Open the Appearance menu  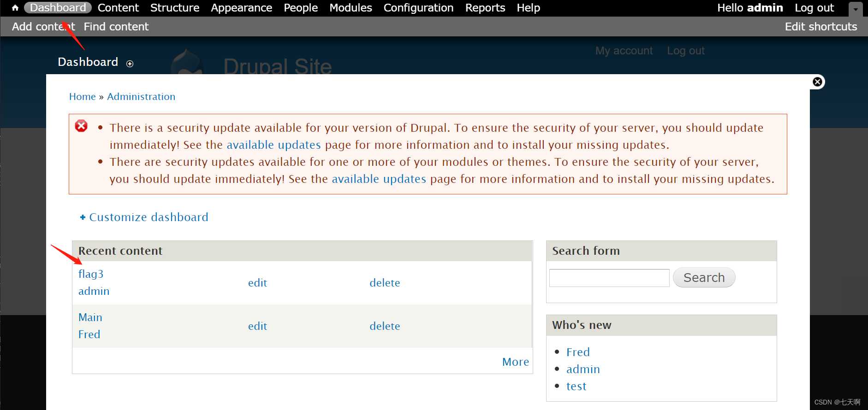click(241, 8)
